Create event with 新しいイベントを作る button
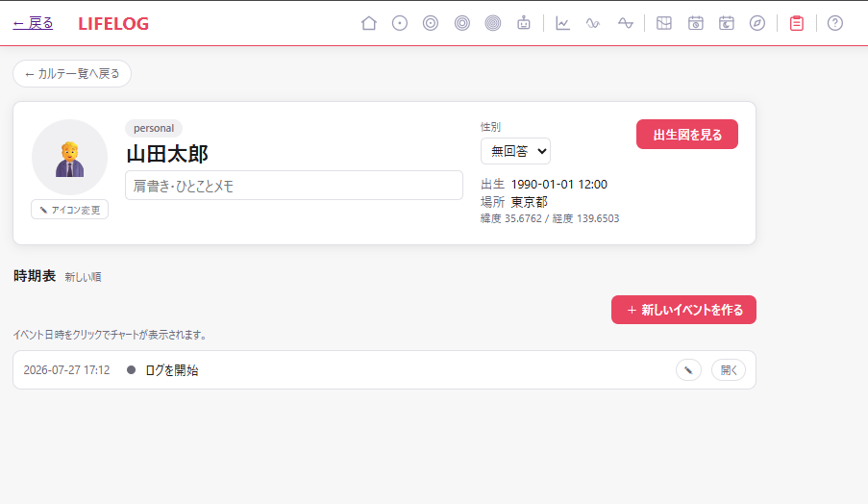The height and width of the screenshot is (504, 868). point(683,310)
